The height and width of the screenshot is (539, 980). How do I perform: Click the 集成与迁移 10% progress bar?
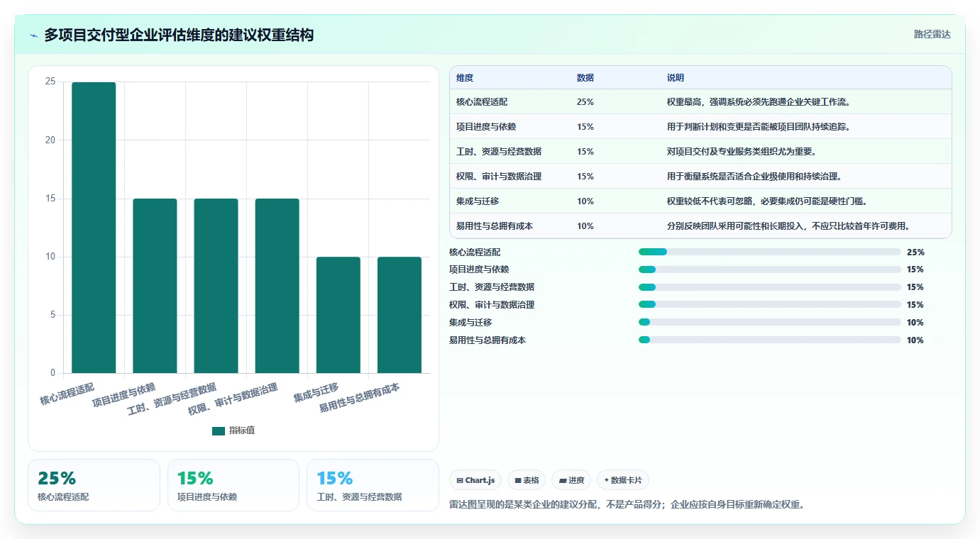coord(769,323)
